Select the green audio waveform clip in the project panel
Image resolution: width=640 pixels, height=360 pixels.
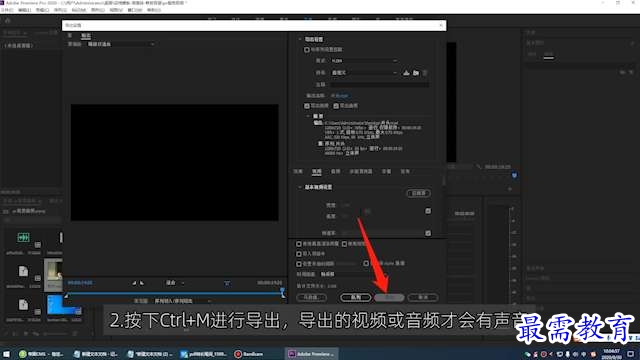click(23, 237)
